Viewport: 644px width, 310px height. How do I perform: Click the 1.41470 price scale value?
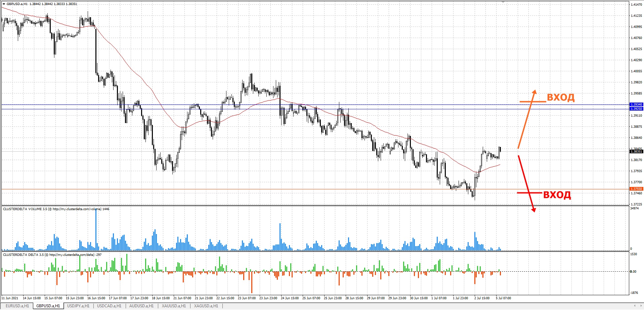pos(636,5)
